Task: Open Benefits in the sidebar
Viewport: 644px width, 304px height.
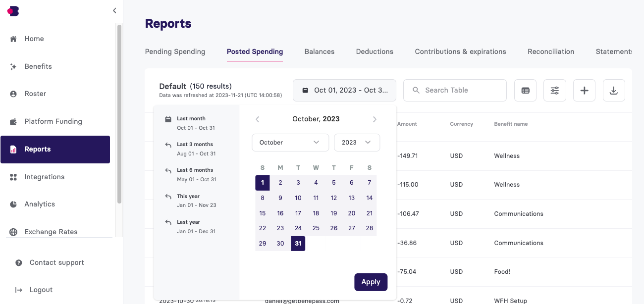Action: (55, 67)
